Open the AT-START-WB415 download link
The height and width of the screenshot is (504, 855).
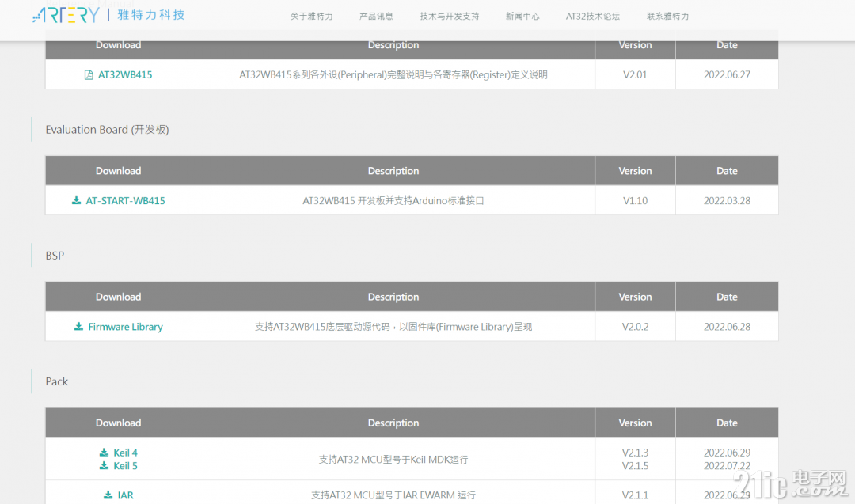pos(125,200)
